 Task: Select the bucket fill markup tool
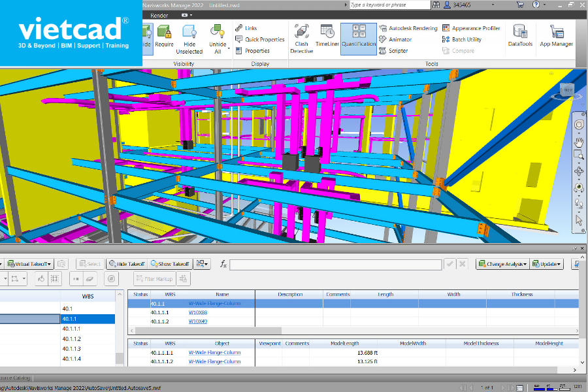pos(41,279)
